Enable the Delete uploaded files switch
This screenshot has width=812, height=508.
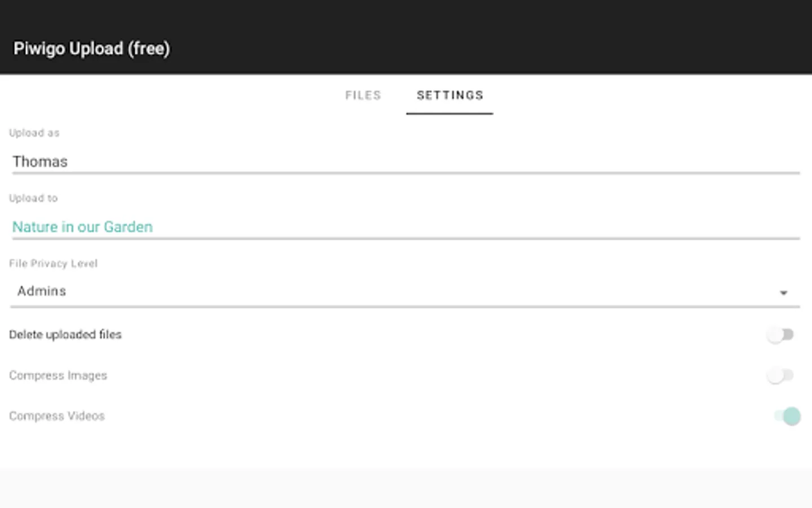pos(780,335)
